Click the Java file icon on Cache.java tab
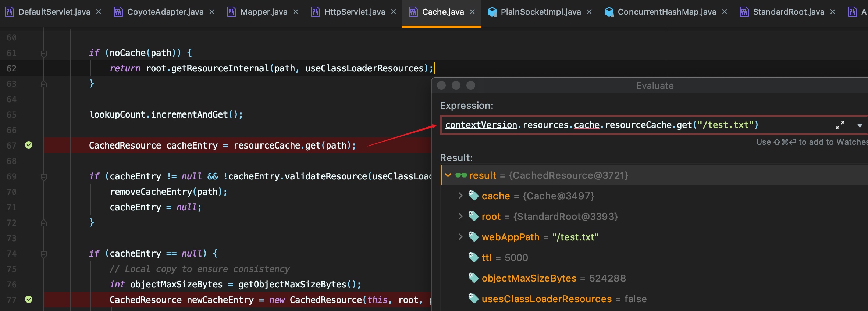868x311 pixels. pyautogui.click(x=413, y=12)
